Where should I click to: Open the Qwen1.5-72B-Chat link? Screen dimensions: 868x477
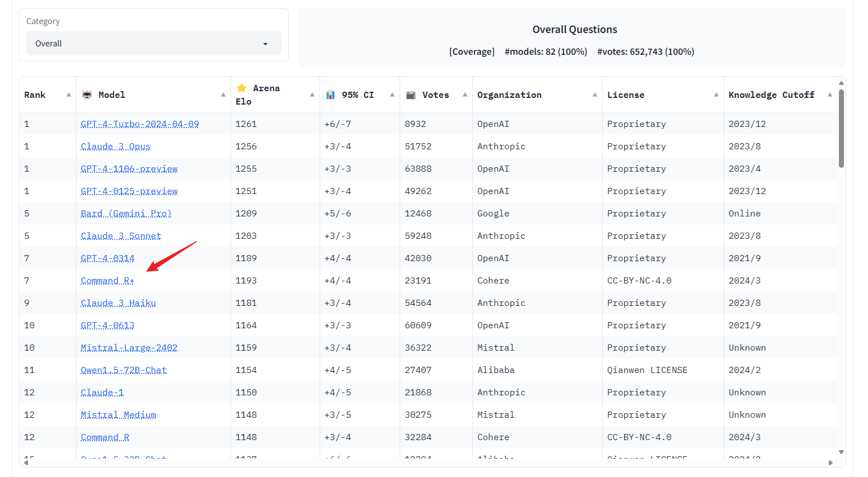[x=124, y=370]
